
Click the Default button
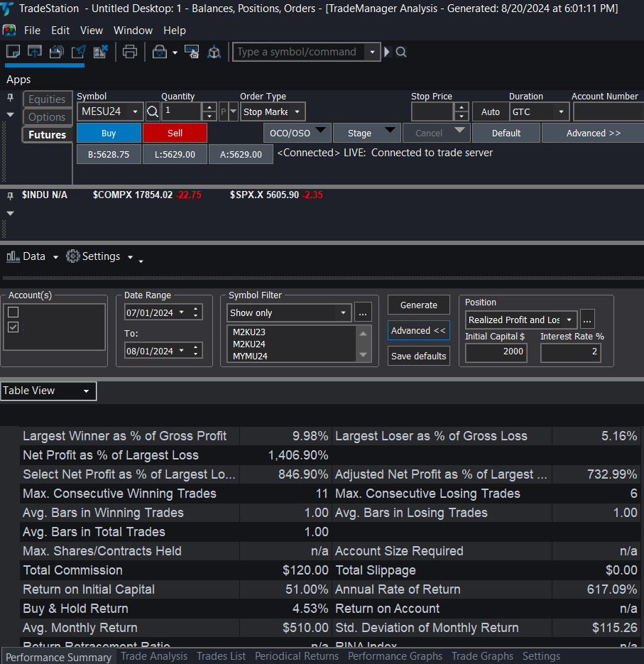pos(506,133)
